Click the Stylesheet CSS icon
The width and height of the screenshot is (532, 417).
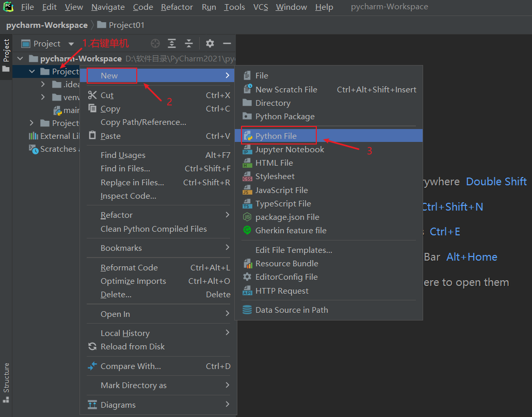click(247, 177)
